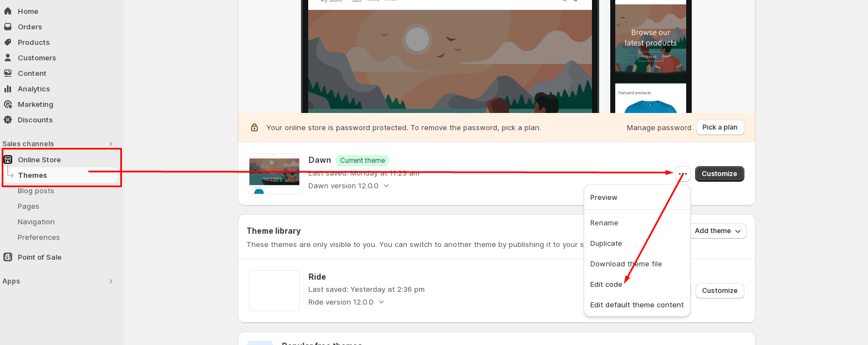Click the Home house icon
The image size is (868, 345).
(8, 11)
